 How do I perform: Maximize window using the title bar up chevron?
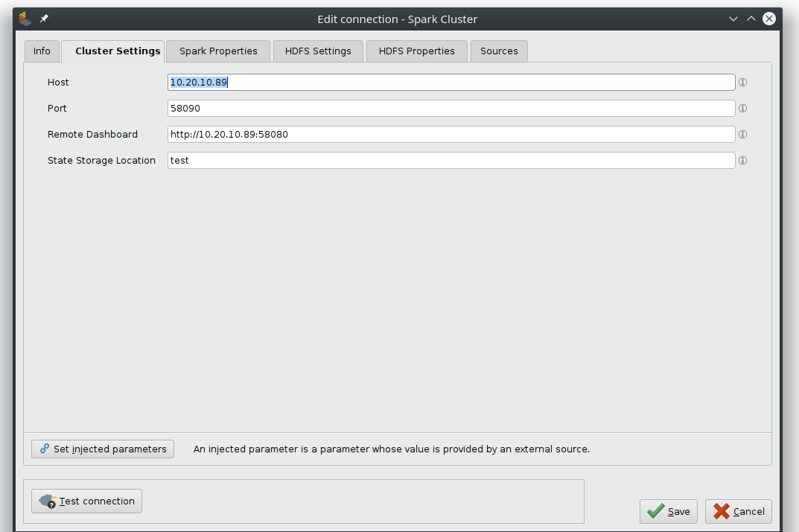(751, 19)
